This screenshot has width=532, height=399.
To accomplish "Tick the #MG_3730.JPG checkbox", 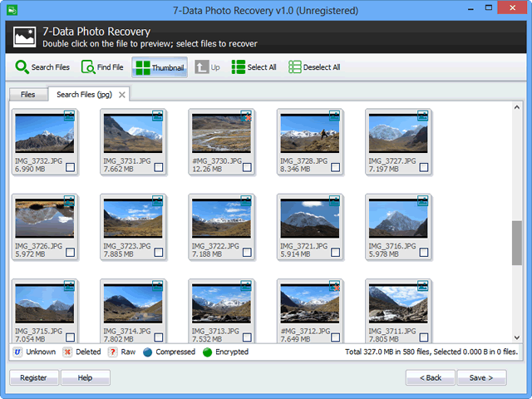I will coord(247,167).
